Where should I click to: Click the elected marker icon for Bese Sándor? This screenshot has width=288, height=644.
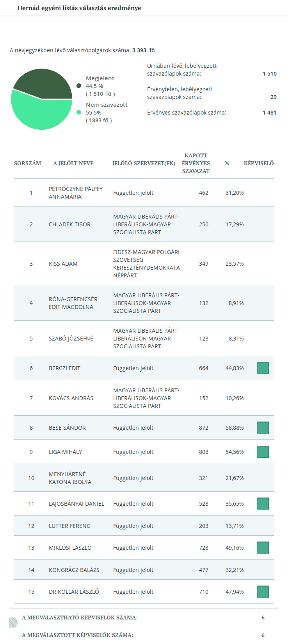tap(263, 428)
